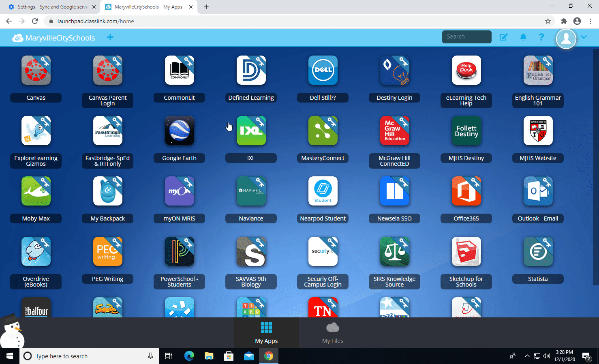Launch the Defined Learning icon
The height and width of the screenshot is (364, 599).
(x=251, y=70)
